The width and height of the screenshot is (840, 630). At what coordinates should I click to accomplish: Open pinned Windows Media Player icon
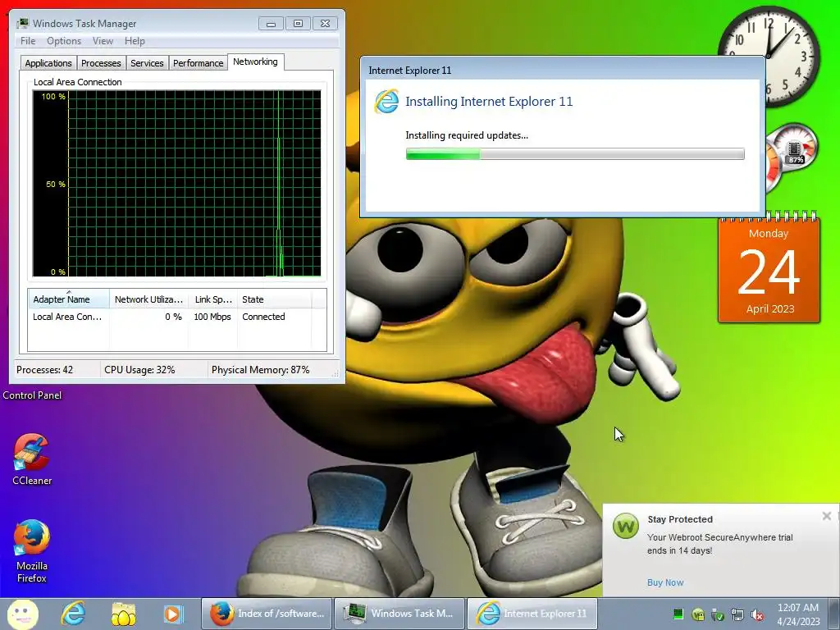click(x=172, y=614)
